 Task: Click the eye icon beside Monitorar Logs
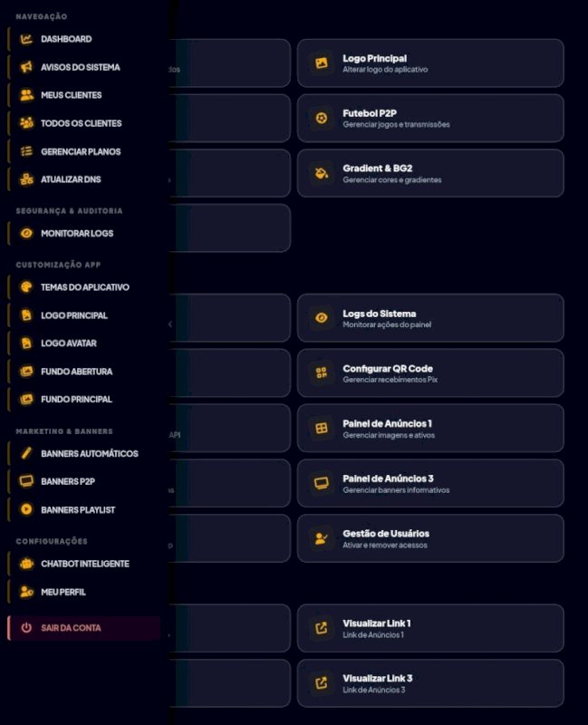pyautogui.click(x=26, y=233)
